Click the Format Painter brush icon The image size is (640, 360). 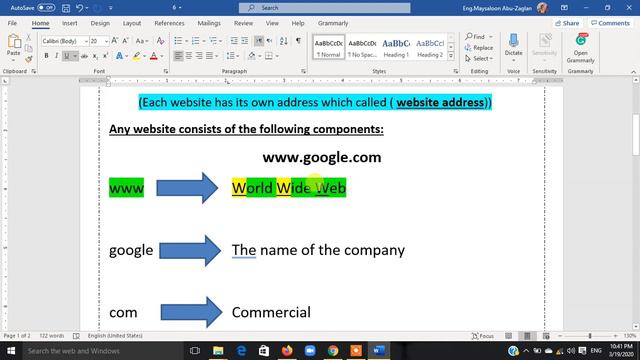click(29, 60)
